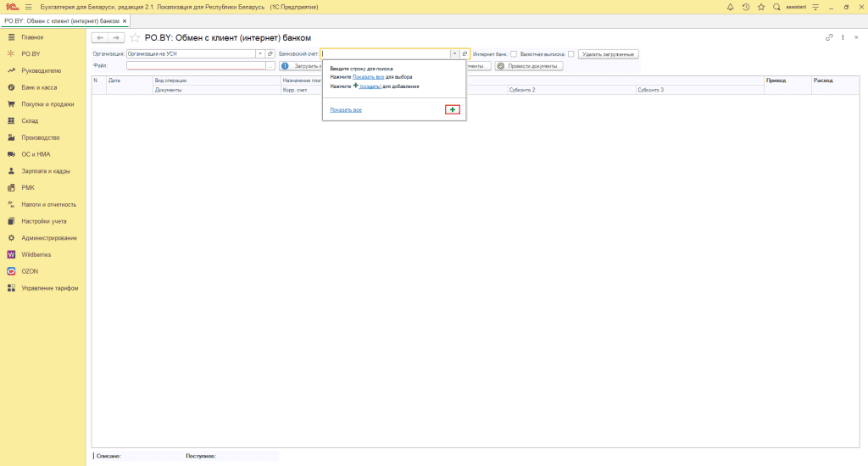Toggle the Интернет банк checkbox
868x466 pixels.
514,54
